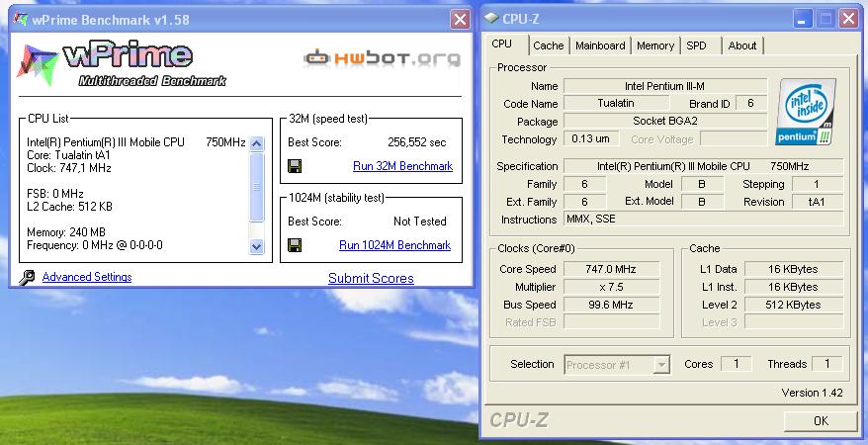Click the L1 Data value '16 KBytes'

793,269
